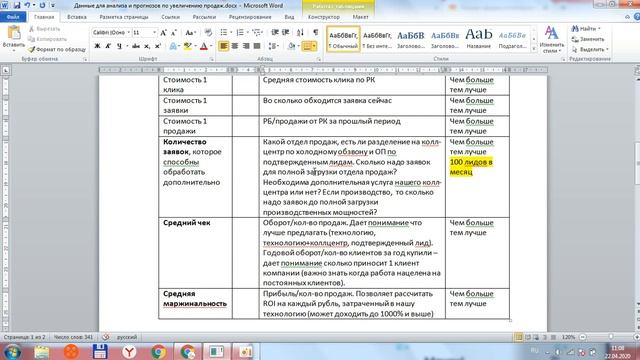Open the File (Файл) tab

[x=13, y=17]
